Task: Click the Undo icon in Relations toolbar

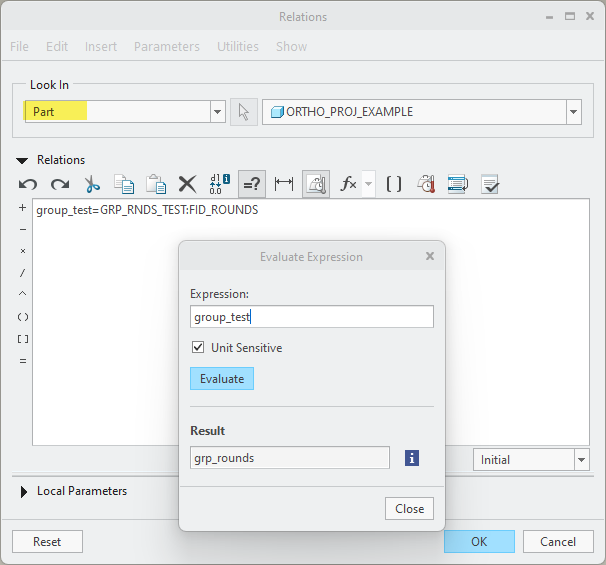Action: (x=28, y=184)
